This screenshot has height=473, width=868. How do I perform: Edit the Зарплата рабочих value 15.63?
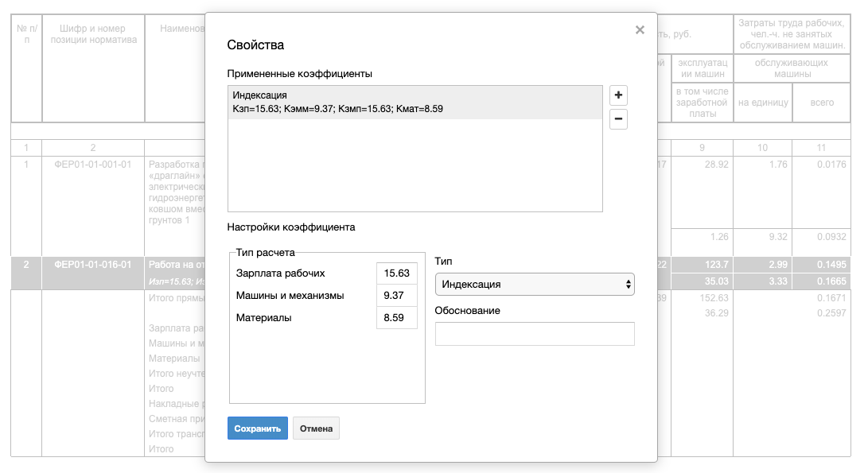pyautogui.click(x=396, y=273)
